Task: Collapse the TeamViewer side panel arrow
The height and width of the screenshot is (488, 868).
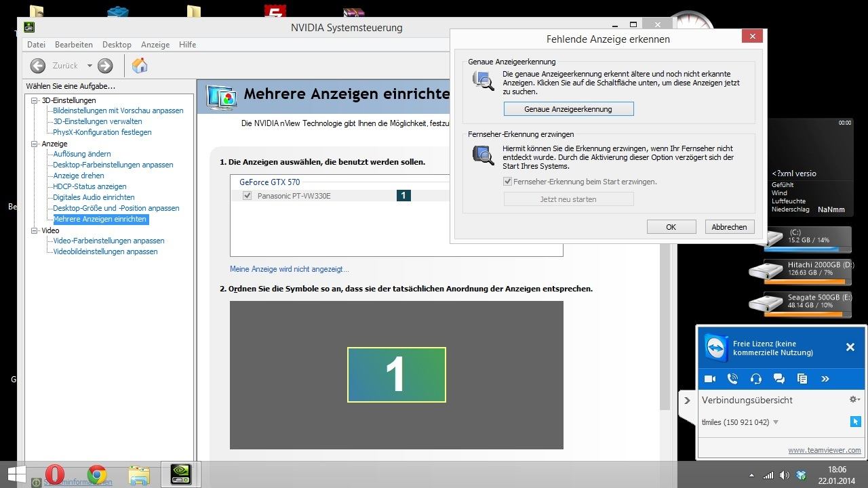Action: (x=687, y=401)
